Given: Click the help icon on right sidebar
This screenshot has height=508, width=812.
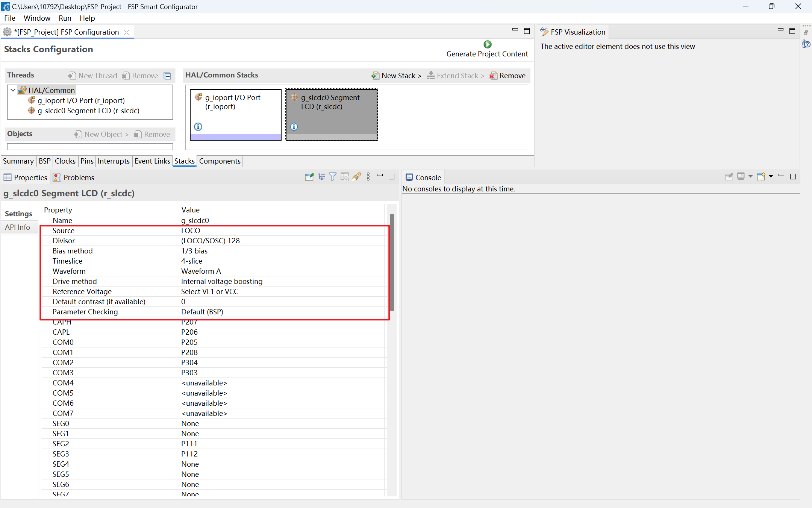Looking at the screenshot, I should 806,44.
